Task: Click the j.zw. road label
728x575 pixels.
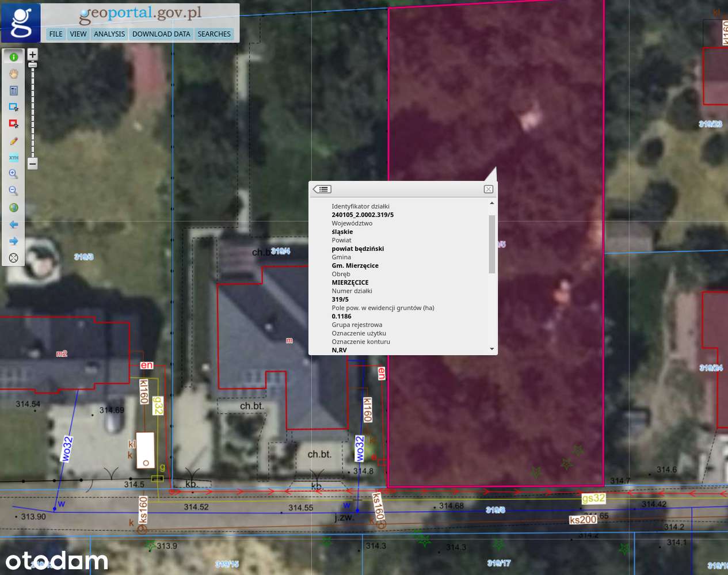Action: 344,517
